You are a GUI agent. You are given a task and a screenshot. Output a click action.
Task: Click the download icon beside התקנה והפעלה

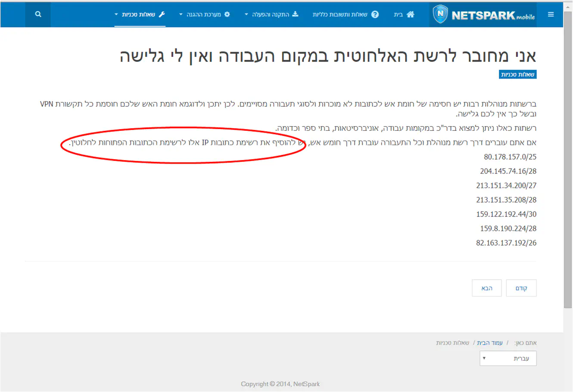click(x=295, y=14)
